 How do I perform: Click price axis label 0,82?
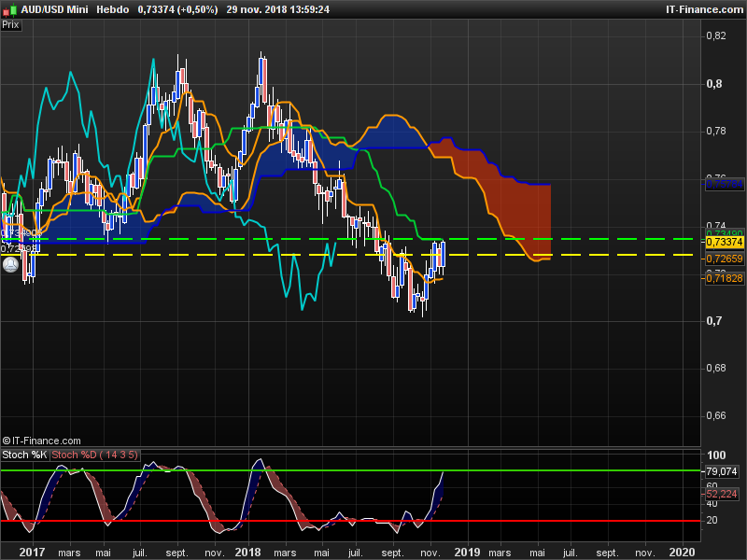[x=716, y=36]
